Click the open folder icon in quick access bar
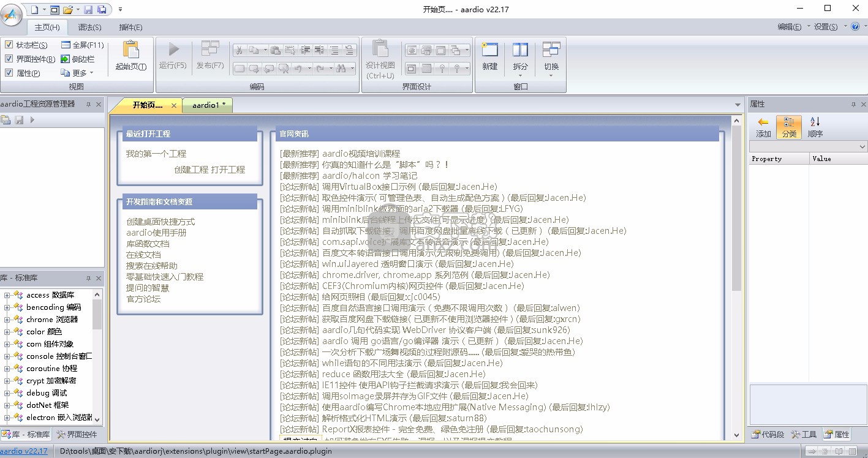Screen dimensions: 868x458 click(68, 9)
